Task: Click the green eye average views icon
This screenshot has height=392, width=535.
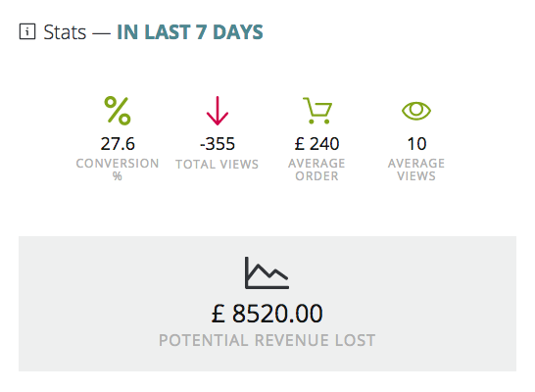Action: point(416,111)
